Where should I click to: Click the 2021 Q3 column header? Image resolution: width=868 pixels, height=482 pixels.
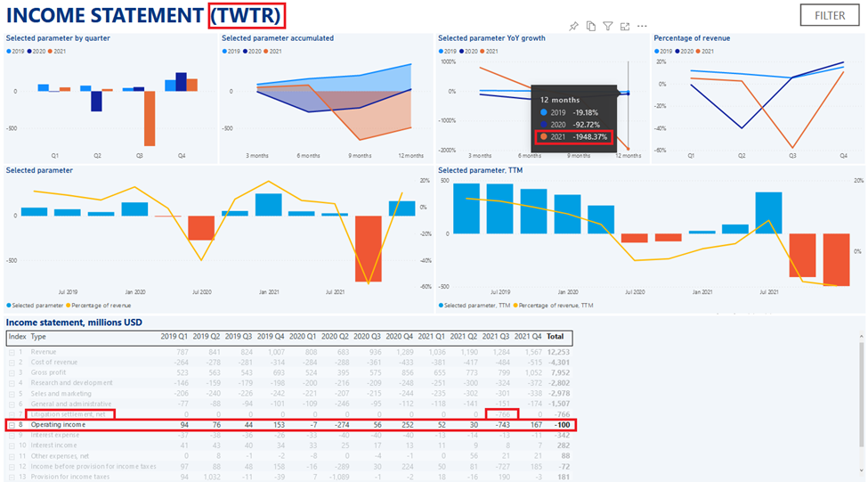tap(496, 338)
